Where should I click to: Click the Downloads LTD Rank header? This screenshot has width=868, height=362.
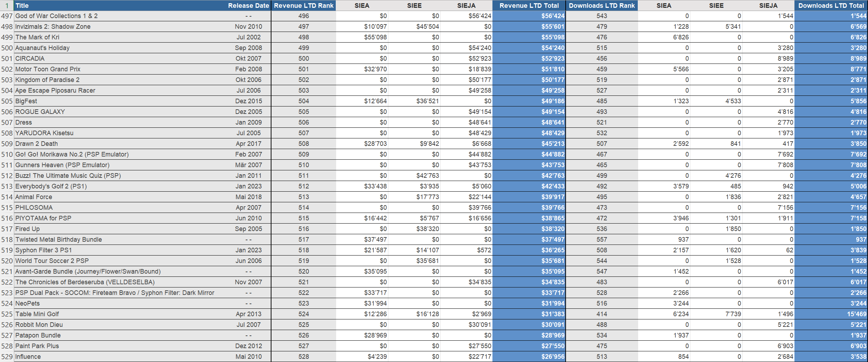pos(602,5)
